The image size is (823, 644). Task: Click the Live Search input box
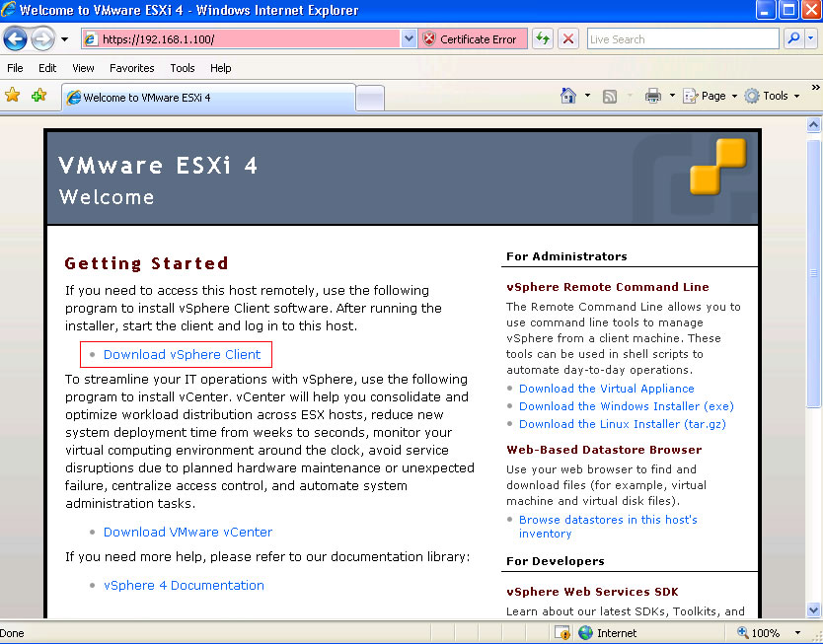click(682, 39)
